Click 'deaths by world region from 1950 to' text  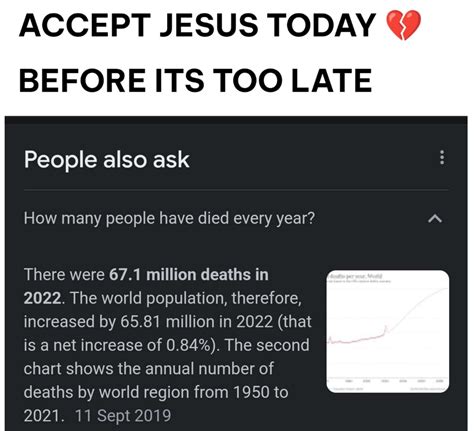(x=156, y=392)
